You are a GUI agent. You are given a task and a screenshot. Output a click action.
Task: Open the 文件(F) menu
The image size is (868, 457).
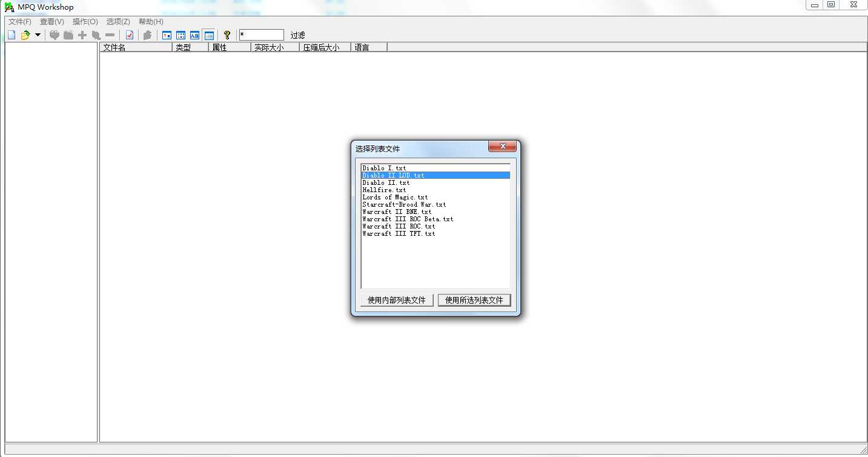click(x=20, y=22)
